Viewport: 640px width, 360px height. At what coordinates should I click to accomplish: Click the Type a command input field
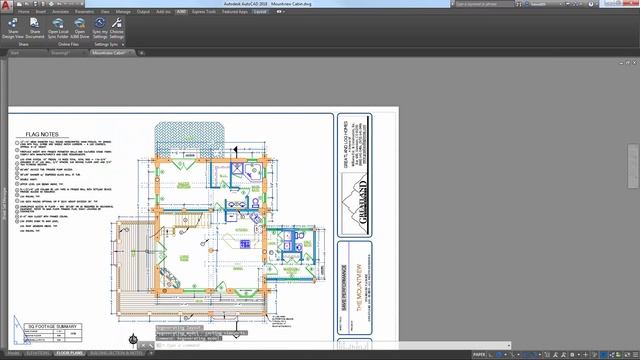pos(331,345)
